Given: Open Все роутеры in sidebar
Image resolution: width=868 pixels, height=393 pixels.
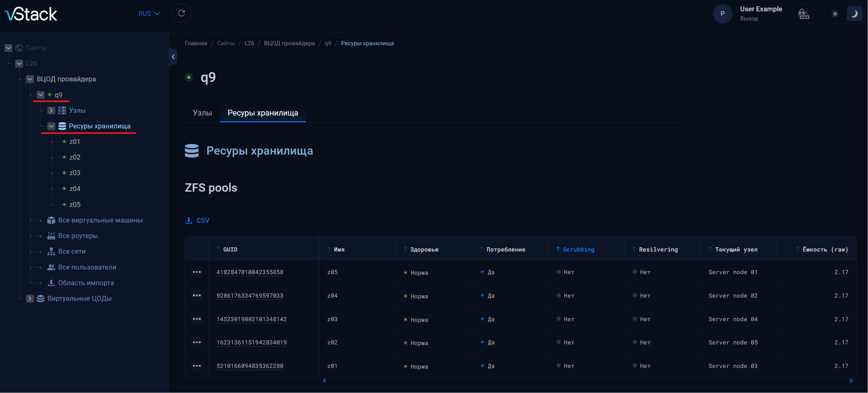Looking at the screenshot, I should click(x=78, y=236).
